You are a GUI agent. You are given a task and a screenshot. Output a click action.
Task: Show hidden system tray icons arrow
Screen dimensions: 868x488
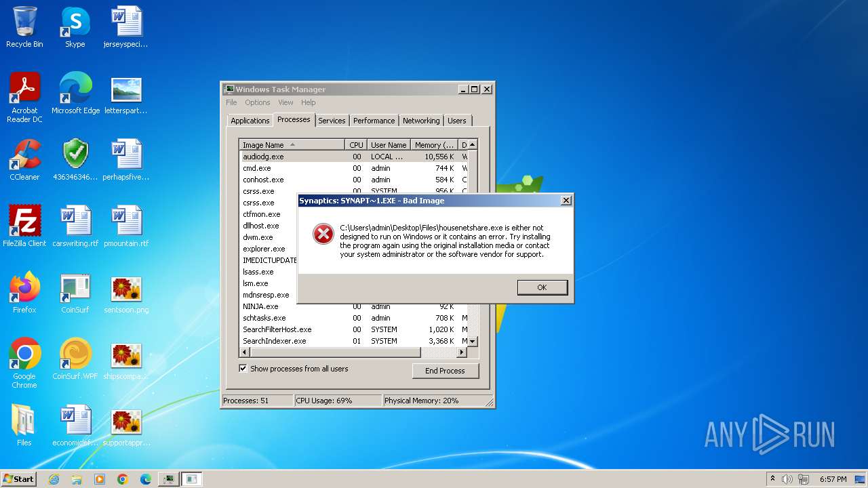click(x=772, y=479)
